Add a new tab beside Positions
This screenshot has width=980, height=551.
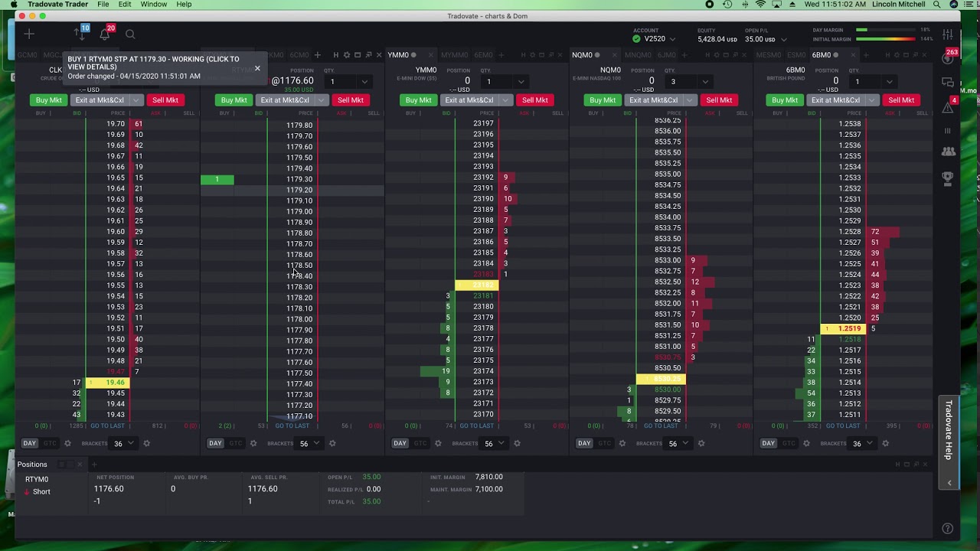coord(94,465)
